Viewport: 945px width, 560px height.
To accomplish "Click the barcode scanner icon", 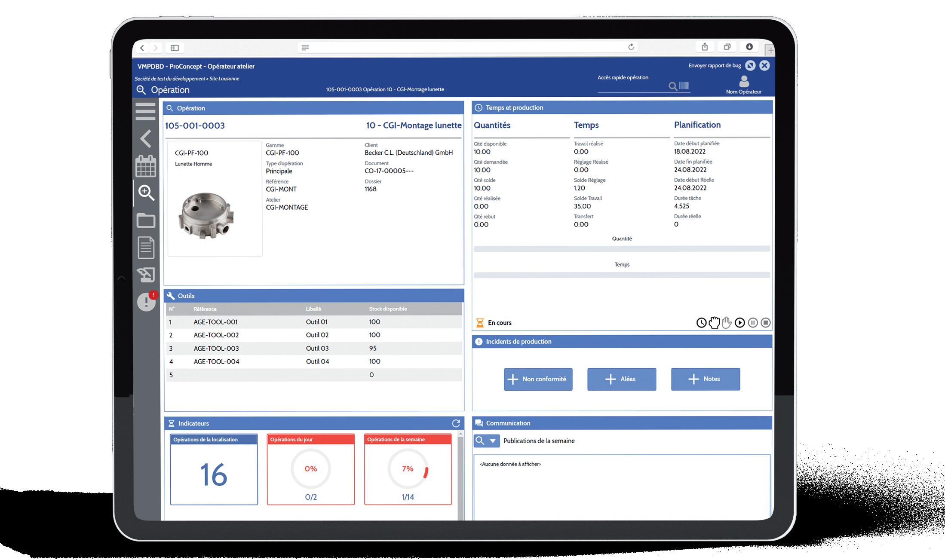I will coord(684,86).
